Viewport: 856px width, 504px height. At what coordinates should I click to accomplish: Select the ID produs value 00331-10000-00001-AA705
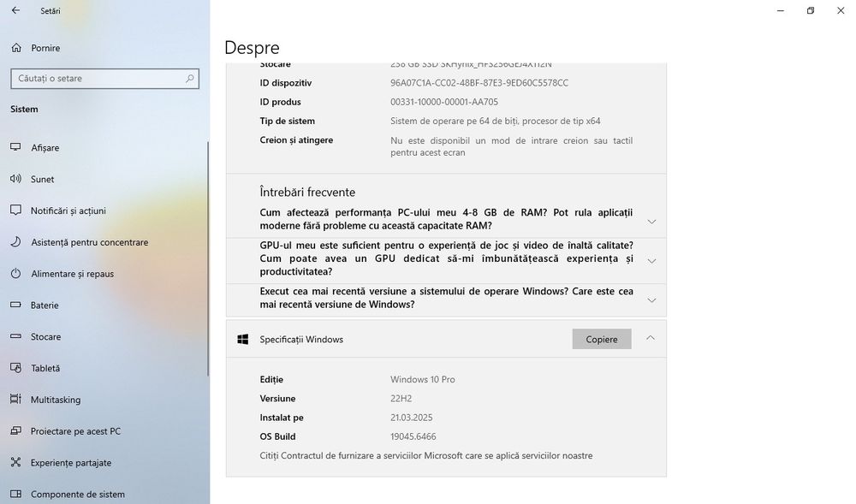pos(443,102)
